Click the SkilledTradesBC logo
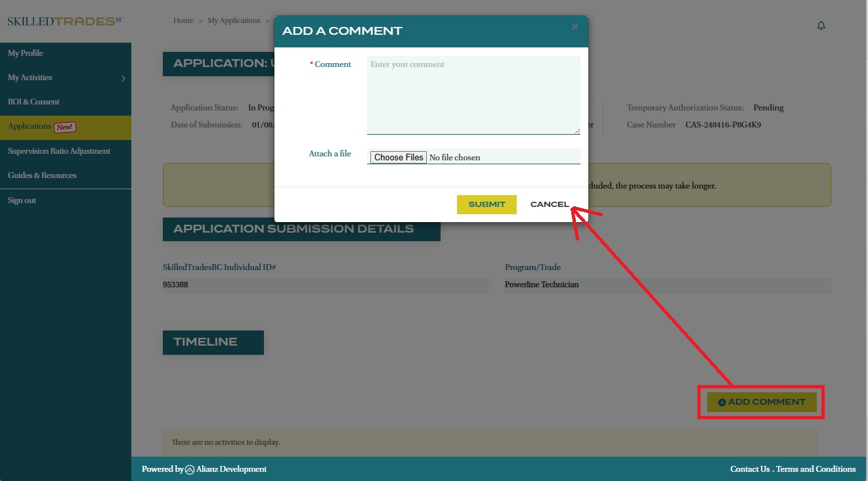This screenshot has width=868, height=481. click(x=65, y=21)
